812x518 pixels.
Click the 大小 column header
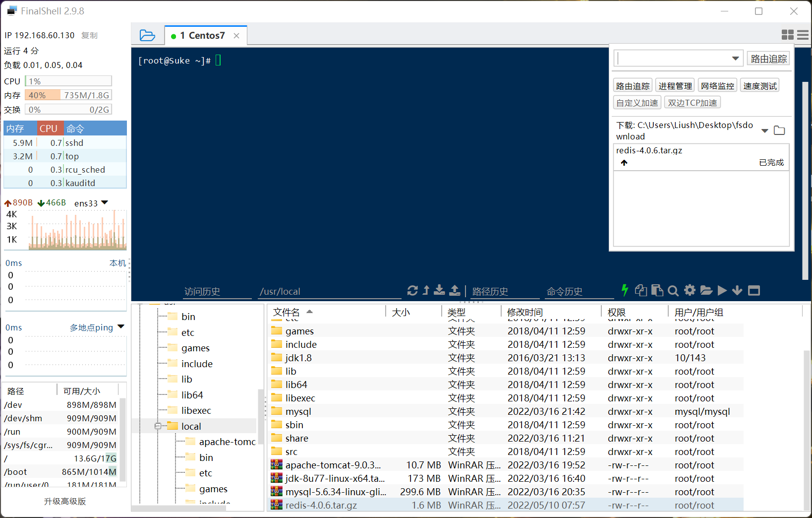413,312
